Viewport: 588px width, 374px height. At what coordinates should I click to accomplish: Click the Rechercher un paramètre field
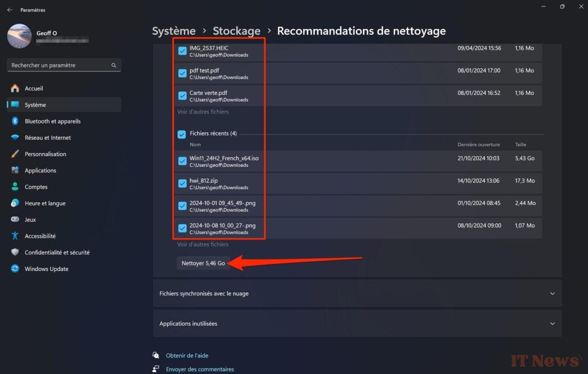pyautogui.click(x=64, y=65)
